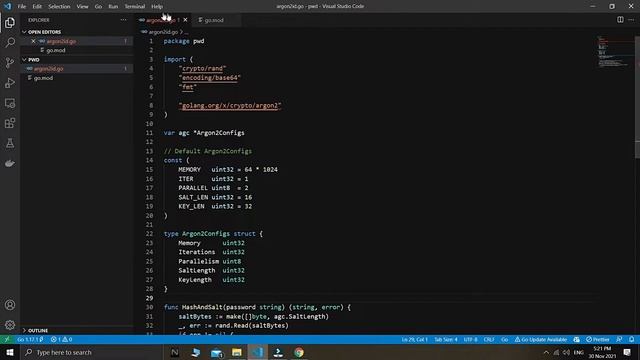Click the editor minimap
The width and height of the screenshot is (640, 360).
point(614,52)
